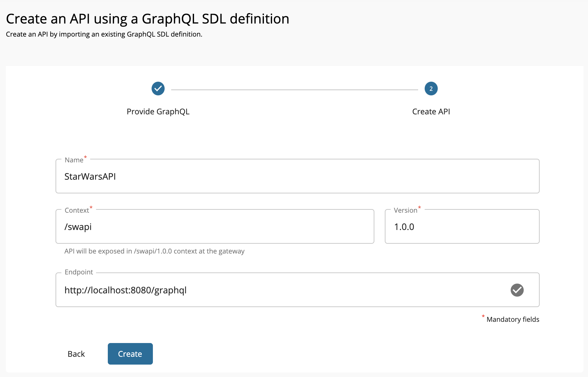Select the Create API step label
The height and width of the screenshot is (377, 588).
point(431,112)
